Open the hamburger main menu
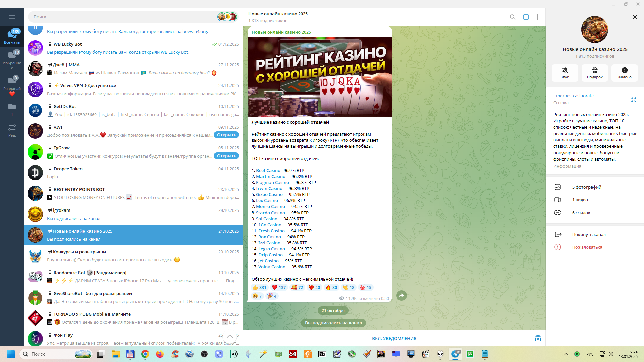644x362 pixels. coord(12,17)
